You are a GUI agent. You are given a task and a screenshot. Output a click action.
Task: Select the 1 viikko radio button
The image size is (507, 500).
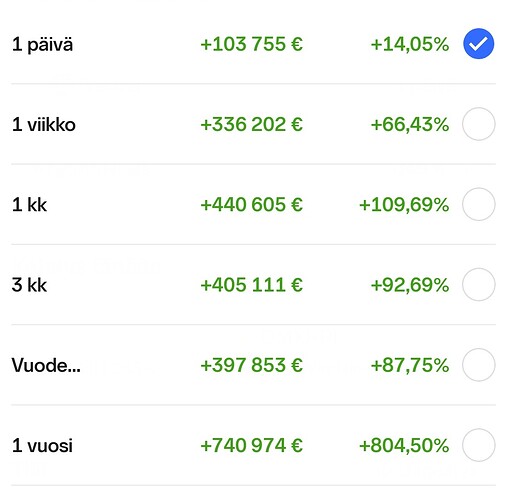click(x=478, y=124)
